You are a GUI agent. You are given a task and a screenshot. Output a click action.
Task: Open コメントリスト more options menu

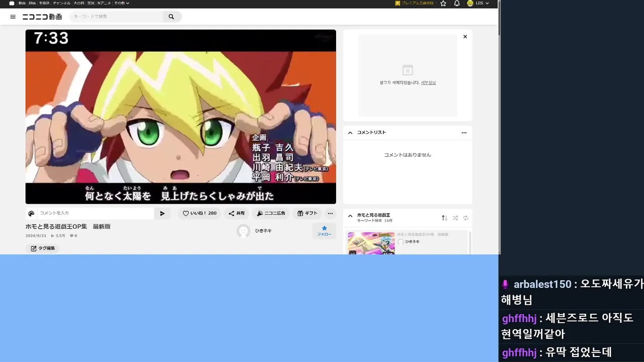click(x=464, y=133)
